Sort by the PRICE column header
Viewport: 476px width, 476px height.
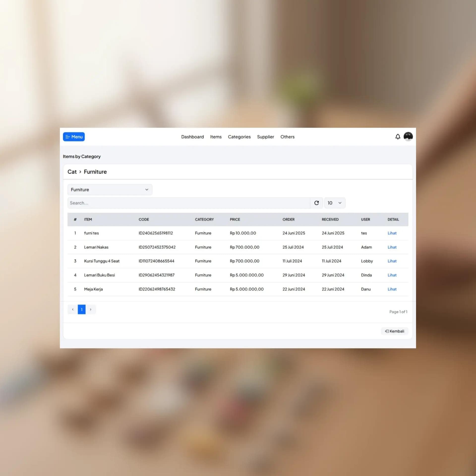click(x=235, y=219)
